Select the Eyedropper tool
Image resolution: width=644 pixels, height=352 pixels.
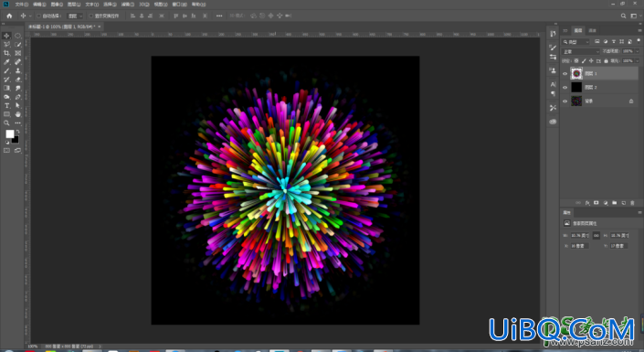coord(6,62)
